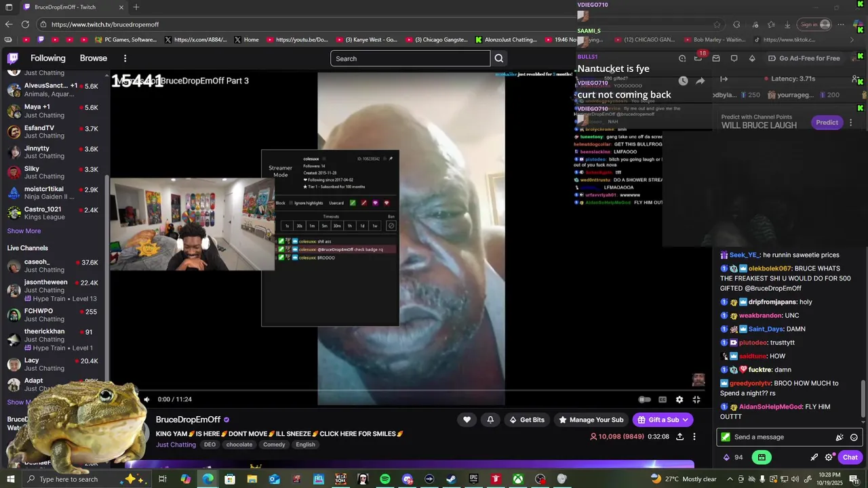Click the magnifier search button
This screenshot has width=868, height=488.
[x=499, y=58]
